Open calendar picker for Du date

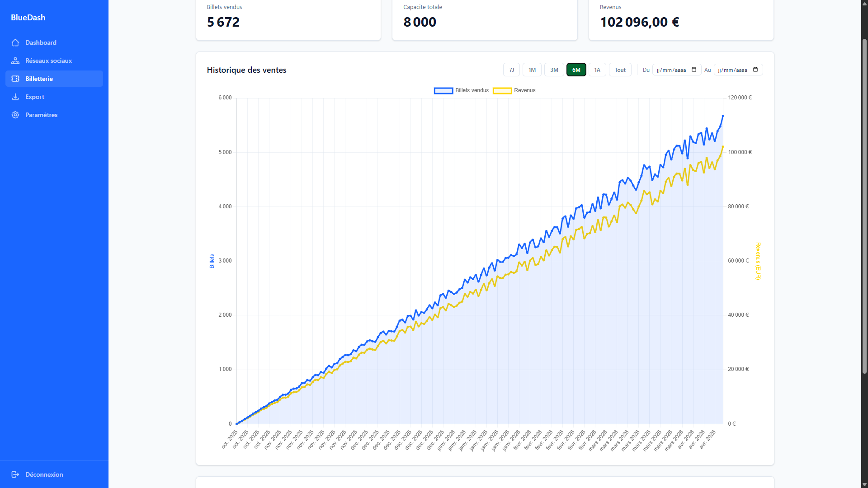694,70
